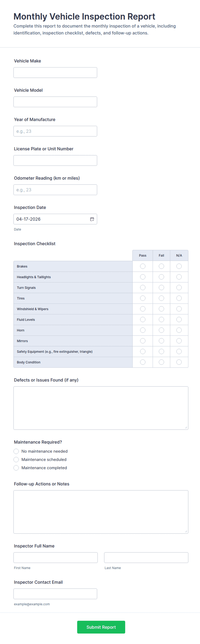This screenshot has height=644, width=200.
Task: Select Maintenance completed radio button
Action: 16,468
